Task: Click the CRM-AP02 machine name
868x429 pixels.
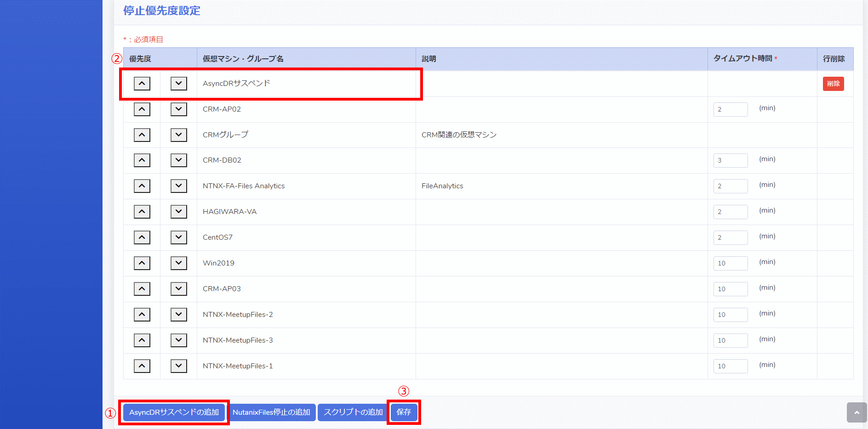Action: coord(222,109)
